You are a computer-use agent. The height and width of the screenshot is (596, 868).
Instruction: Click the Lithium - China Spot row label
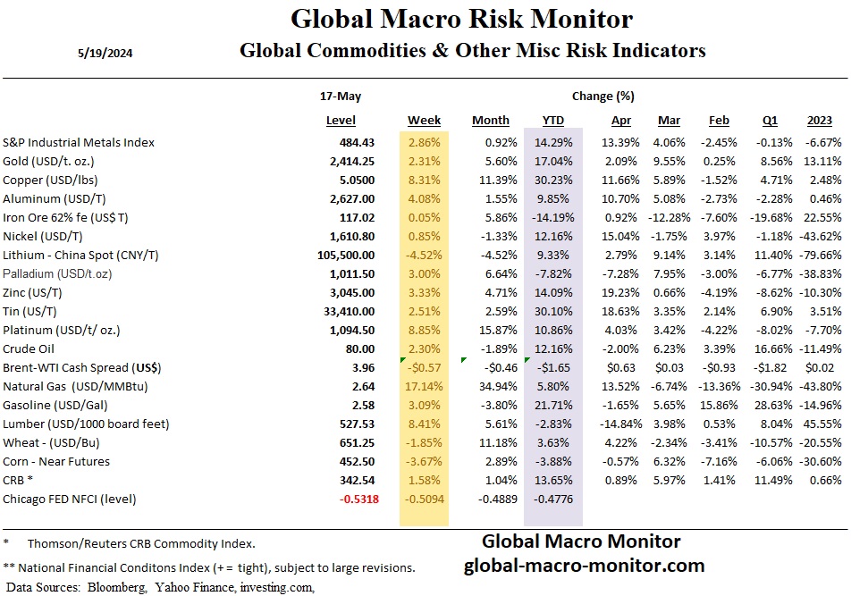80,255
